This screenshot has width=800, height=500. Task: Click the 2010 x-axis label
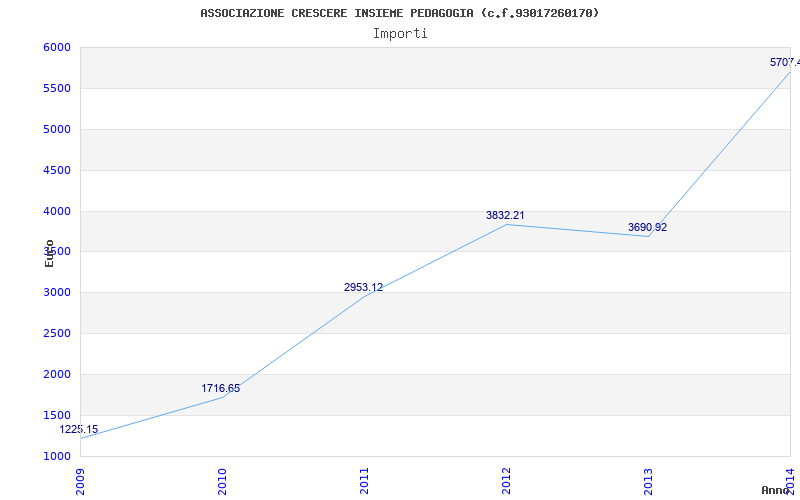pyautogui.click(x=222, y=481)
